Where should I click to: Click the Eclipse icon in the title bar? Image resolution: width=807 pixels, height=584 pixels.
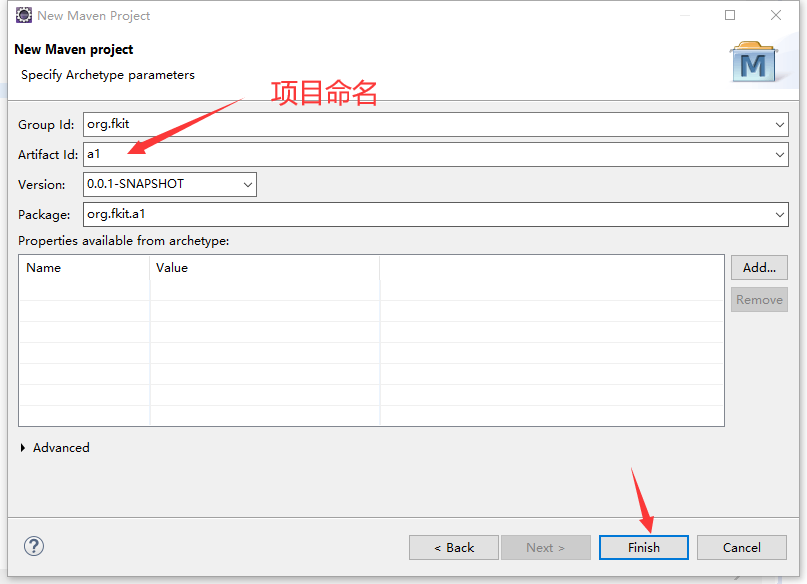[x=24, y=15]
